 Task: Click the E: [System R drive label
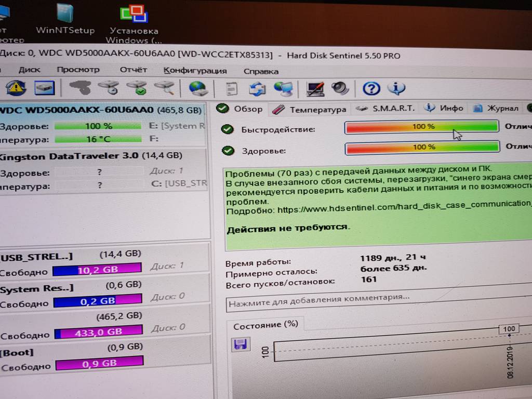pos(177,126)
